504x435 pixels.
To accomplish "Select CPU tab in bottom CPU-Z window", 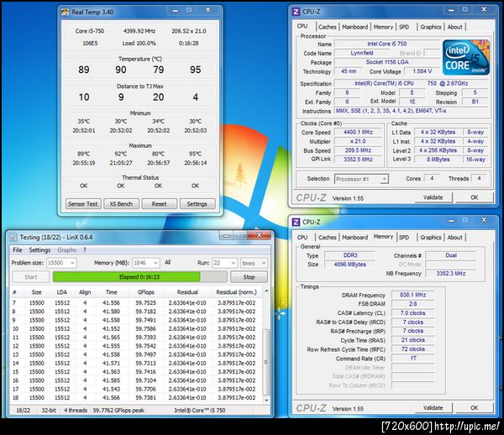I will tap(302, 238).
